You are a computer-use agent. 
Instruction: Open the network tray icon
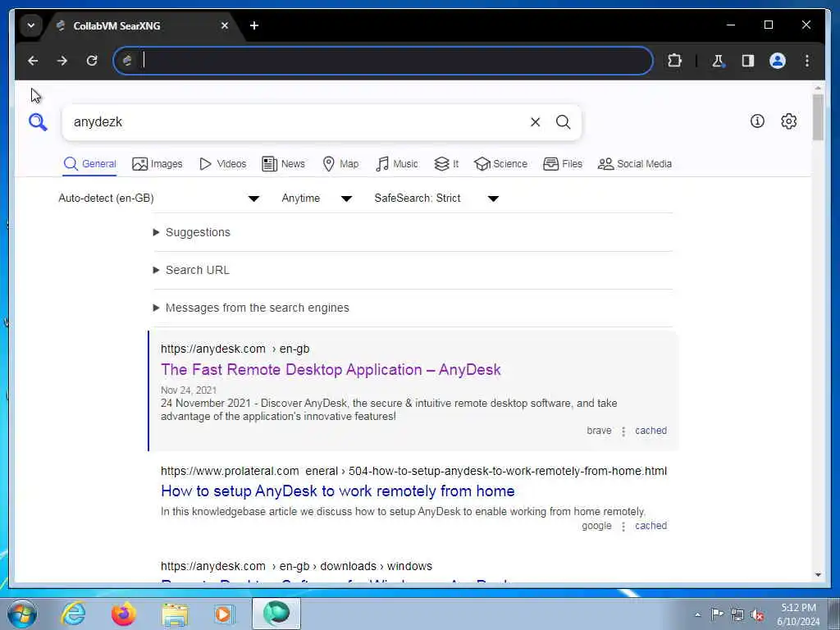tap(737, 614)
